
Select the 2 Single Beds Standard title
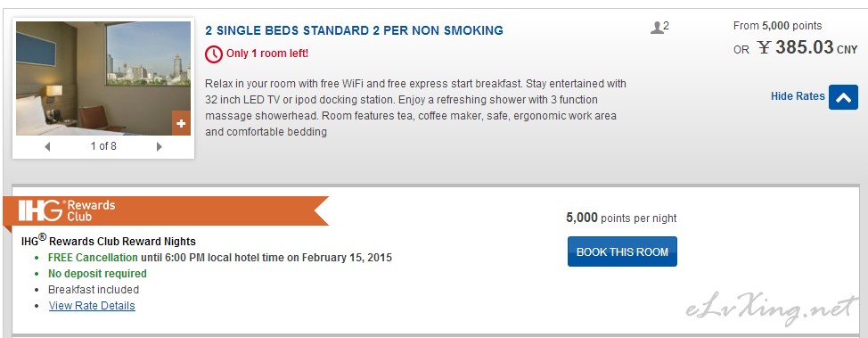pos(355,30)
